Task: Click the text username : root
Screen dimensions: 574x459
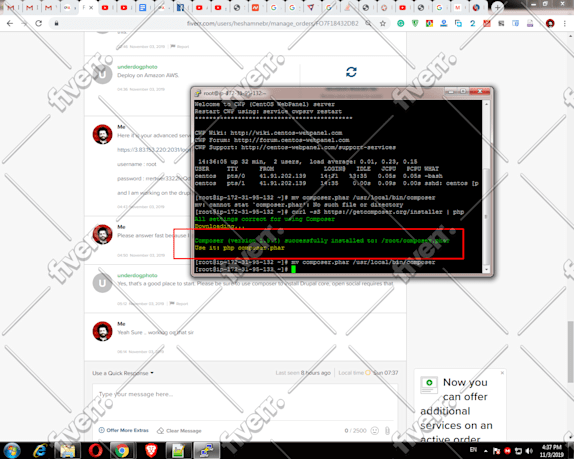Action: point(137,164)
